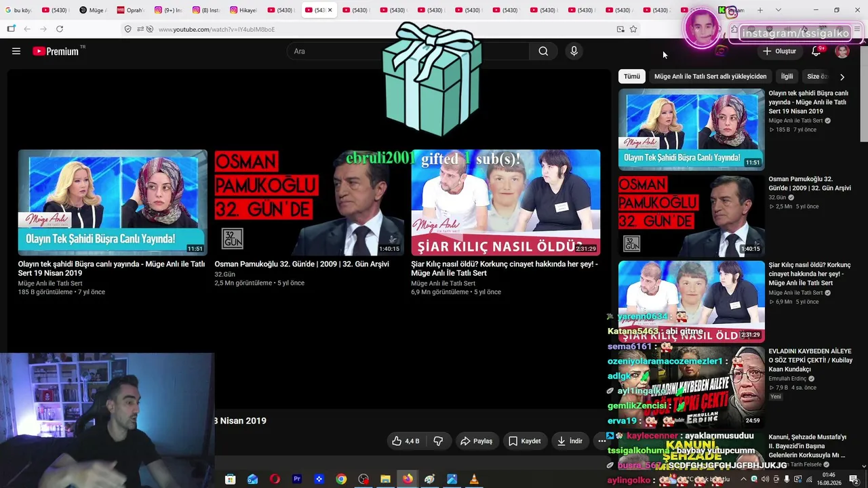Open the taskbar clock and date

click(x=829, y=479)
